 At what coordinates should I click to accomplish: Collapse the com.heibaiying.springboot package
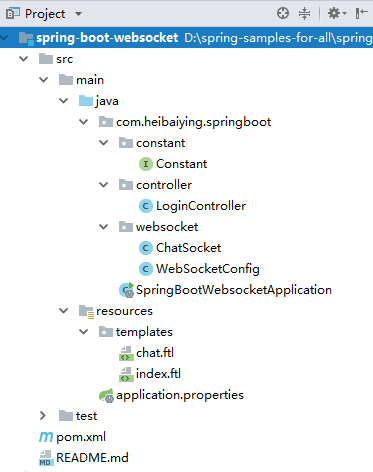[83, 122]
